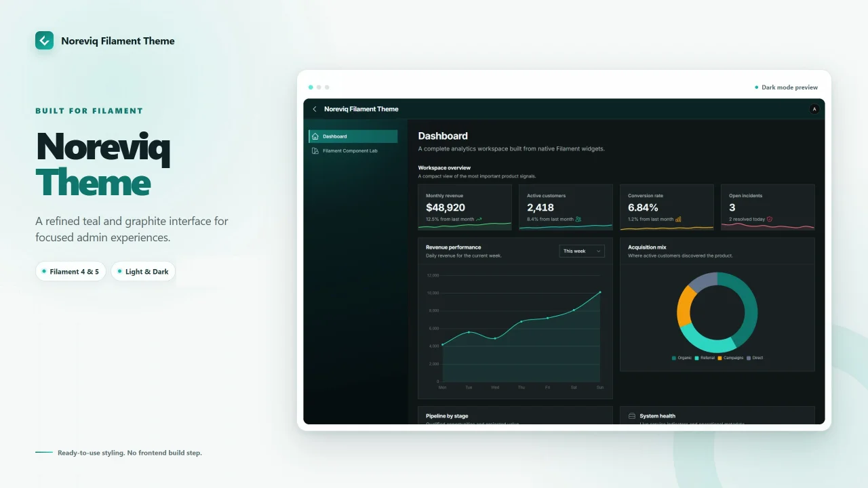Image resolution: width=868 pixels, height=488 pixels.
Task: Click the orange Campaigns donut segment
Action: [x=685, y=308]
